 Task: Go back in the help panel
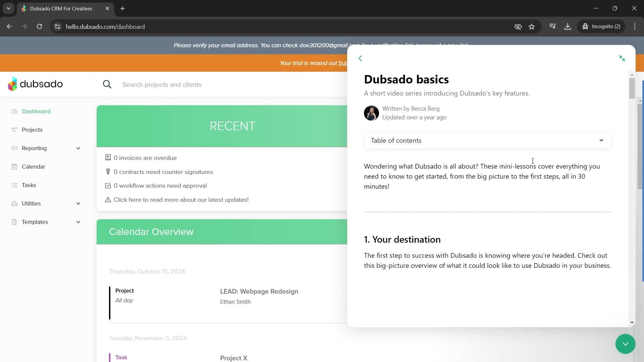[x=360, y=58]
